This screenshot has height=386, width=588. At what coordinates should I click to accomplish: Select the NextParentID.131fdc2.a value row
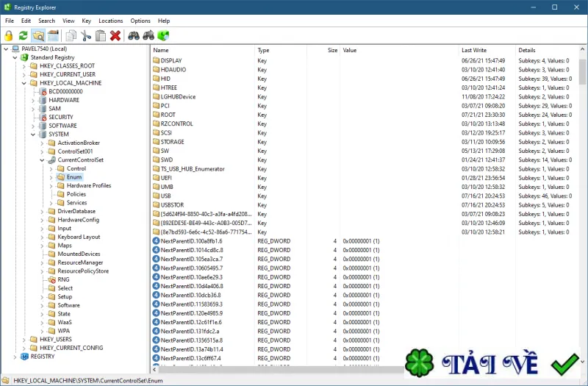click(365, 332)
